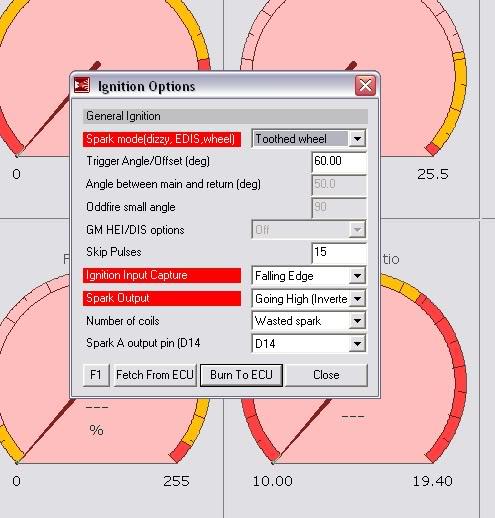Open the Spark A output pin D14 dropdown

(x=309, y=343)
